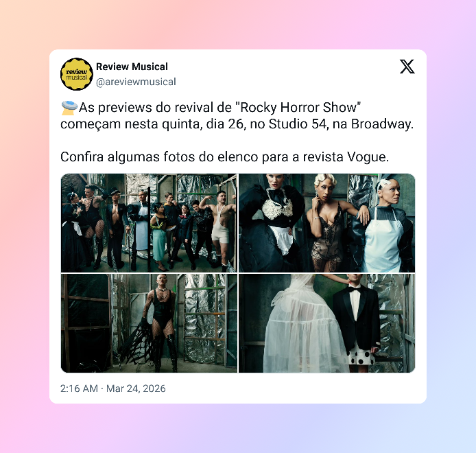Select the "Rocky Horror Show" quoted title
The height and width of the screenshot is (453, 476).
pyautogui.click(x=298, y=108)
